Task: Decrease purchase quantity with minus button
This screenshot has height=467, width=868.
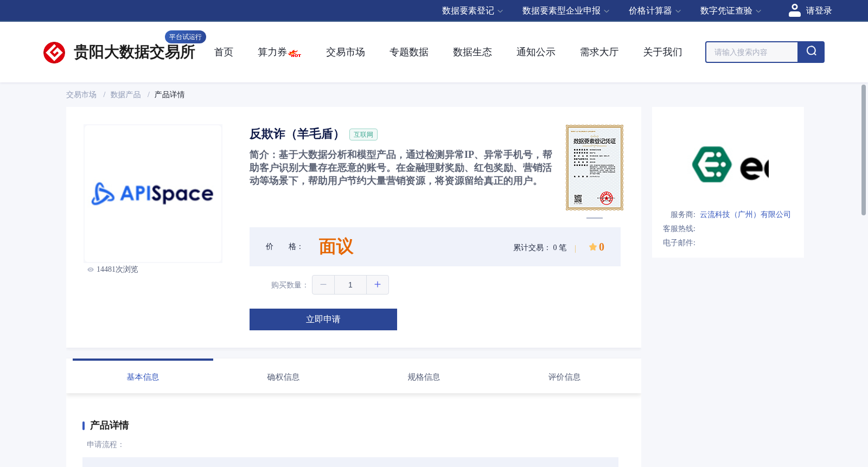Action: [x=323, y=285]
